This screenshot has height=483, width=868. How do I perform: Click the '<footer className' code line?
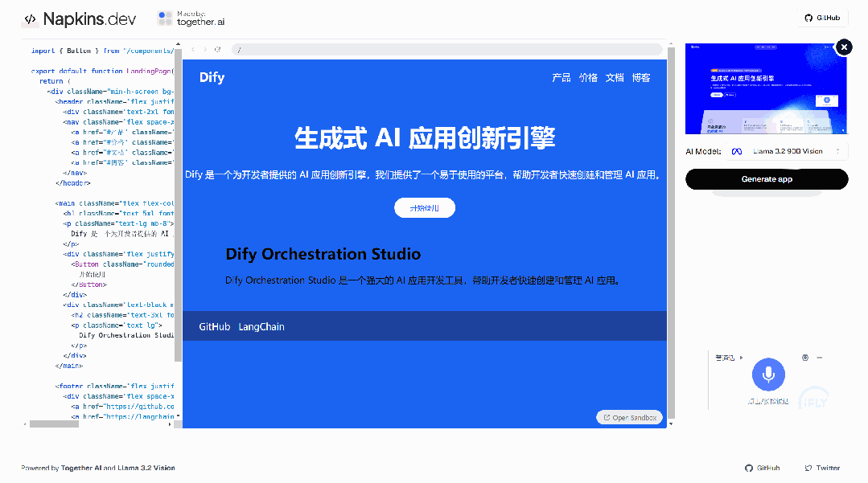pos(114,386)
